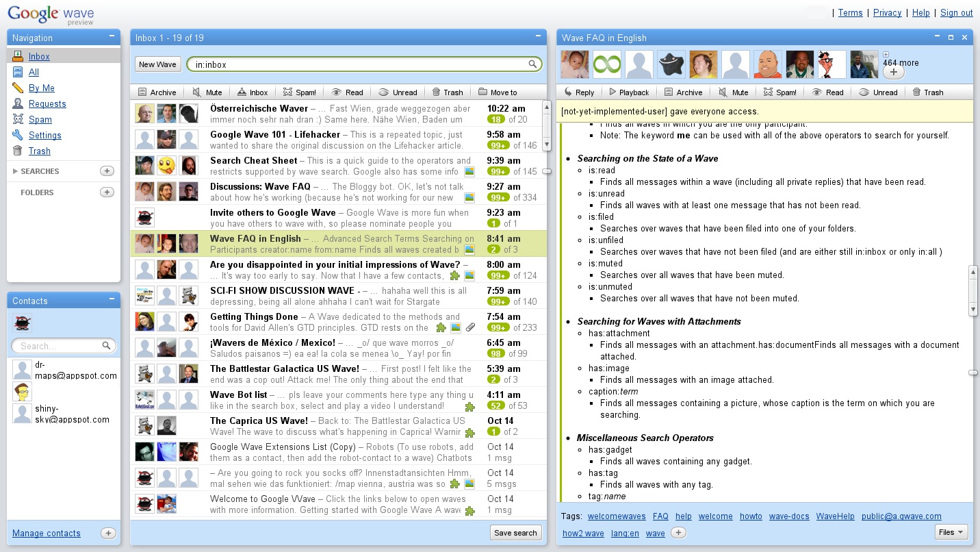The height and width of the screenshot is (552, 980).
Task: Trash the Wave FAQ from wave toolbar
Action: coord(927,92)
